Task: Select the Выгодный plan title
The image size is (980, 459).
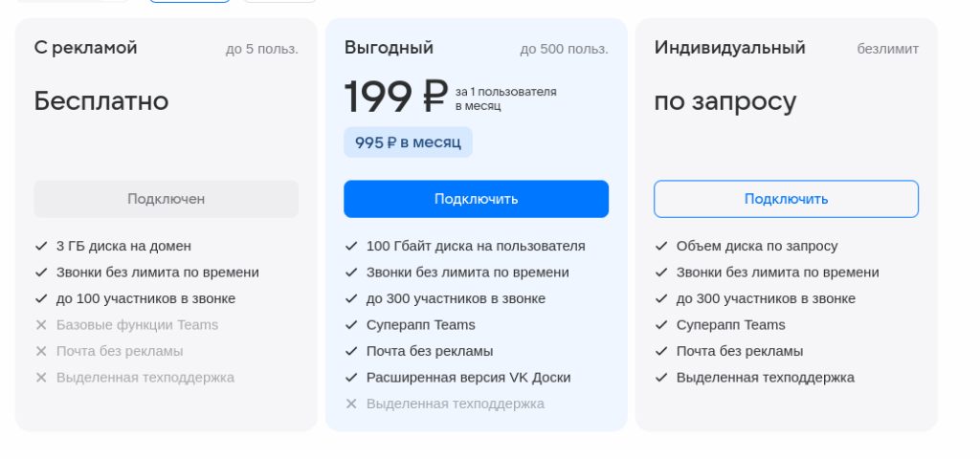Action: (389, 48)
